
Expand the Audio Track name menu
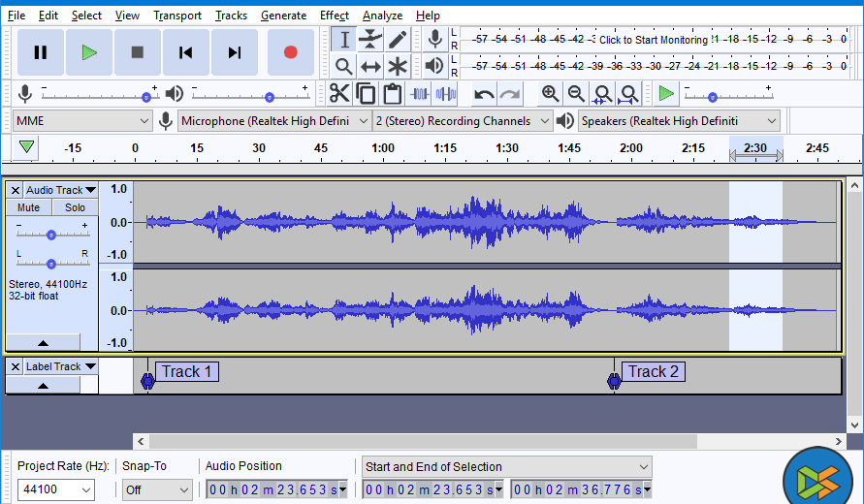tap(60, 190)
